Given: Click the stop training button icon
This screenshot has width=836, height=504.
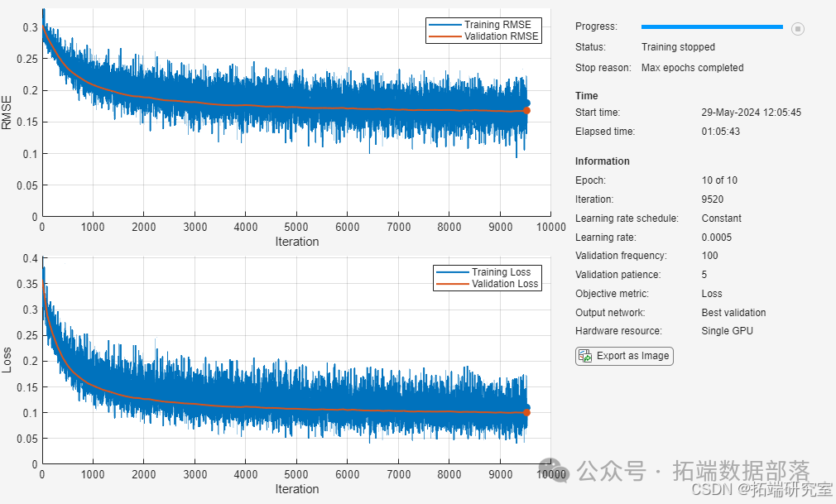Looking at the screenshot, I should 797,28.
